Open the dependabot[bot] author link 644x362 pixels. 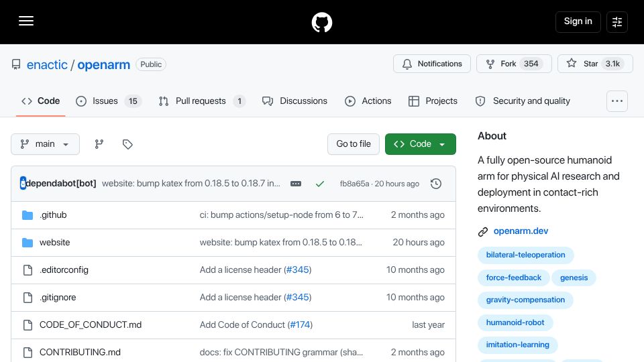coord(61,184)
